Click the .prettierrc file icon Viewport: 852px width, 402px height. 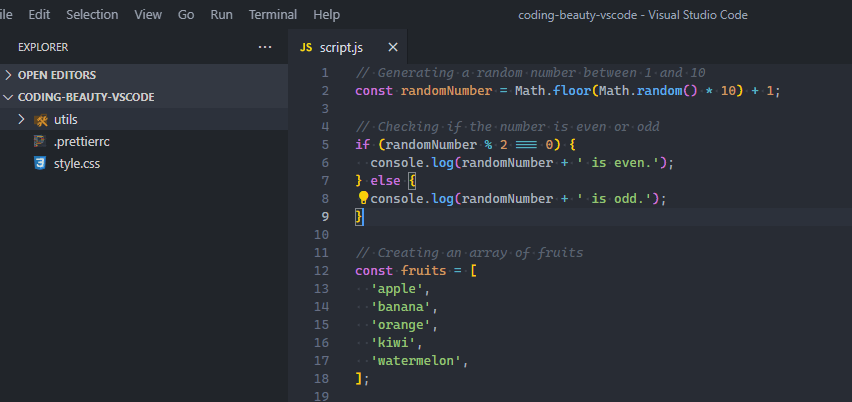pyautogui.click(x=41, y=142)
